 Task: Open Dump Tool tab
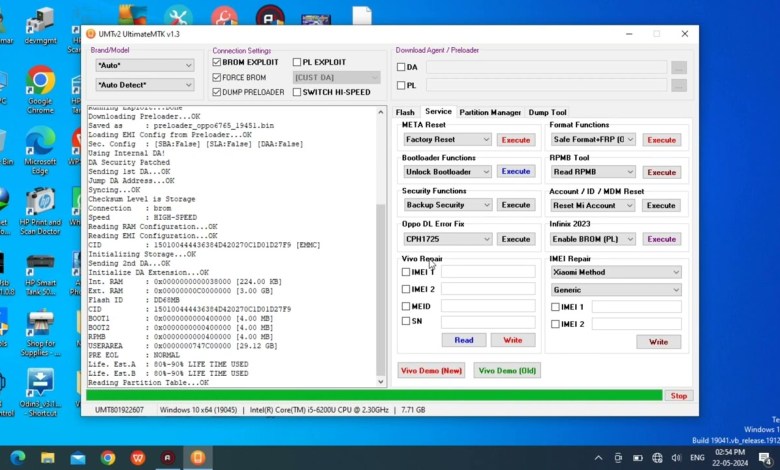[x=547, y=112]
